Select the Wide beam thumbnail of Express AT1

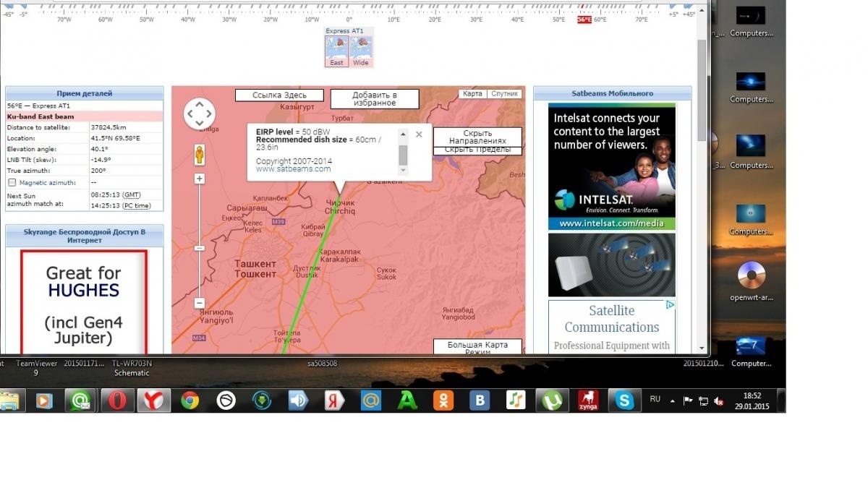tap(361, 51)
